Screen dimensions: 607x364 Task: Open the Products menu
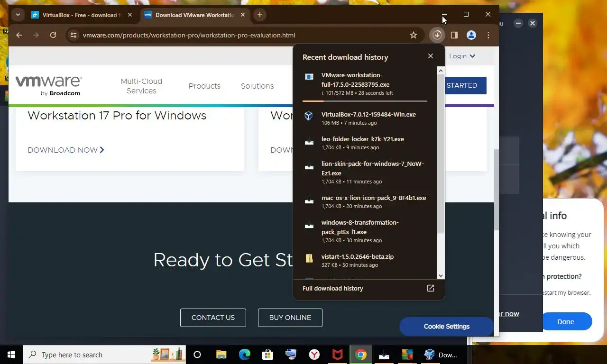point(204,86)
